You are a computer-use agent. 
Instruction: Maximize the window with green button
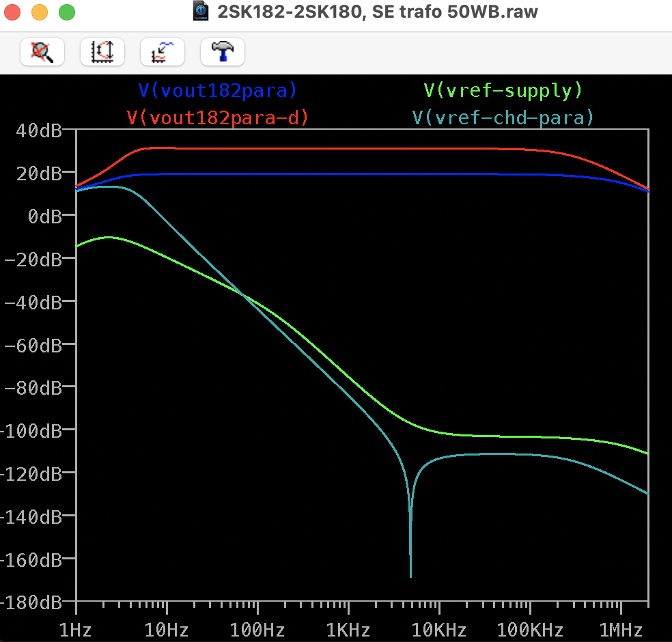[x=67, y=12]
